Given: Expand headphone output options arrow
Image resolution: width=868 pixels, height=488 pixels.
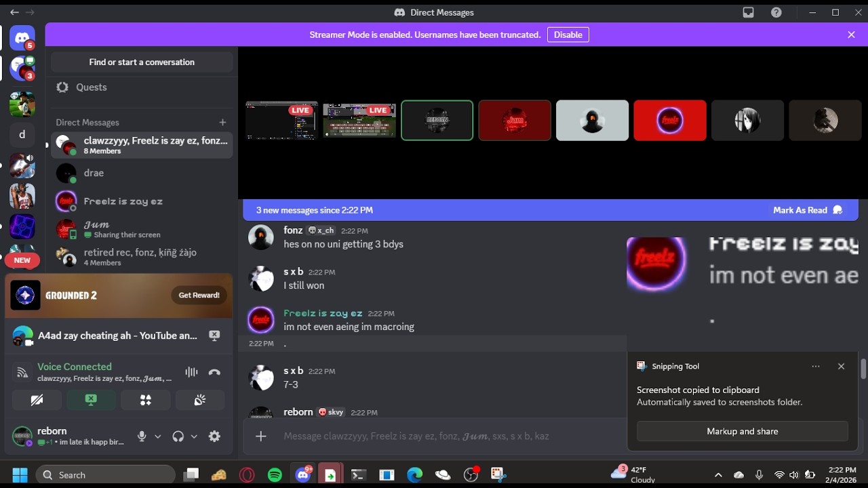Looking at the screenshot, I should tap(194, 436).
